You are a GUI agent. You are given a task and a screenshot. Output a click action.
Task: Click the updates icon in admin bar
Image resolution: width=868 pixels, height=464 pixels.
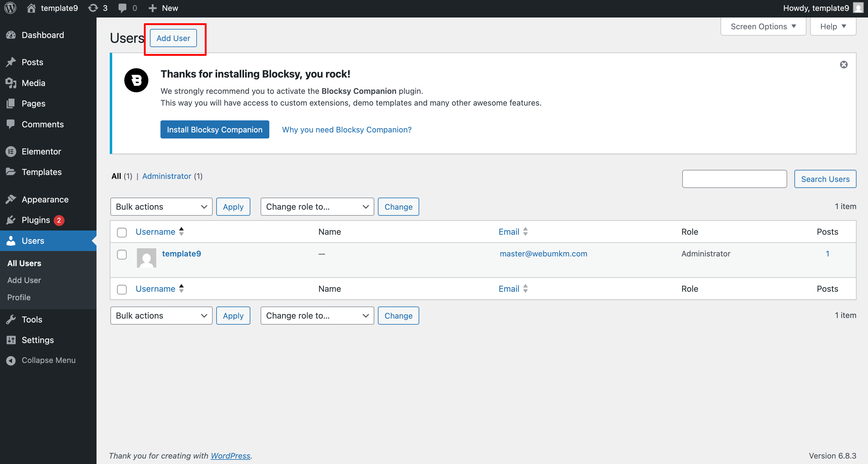point(93,8)
